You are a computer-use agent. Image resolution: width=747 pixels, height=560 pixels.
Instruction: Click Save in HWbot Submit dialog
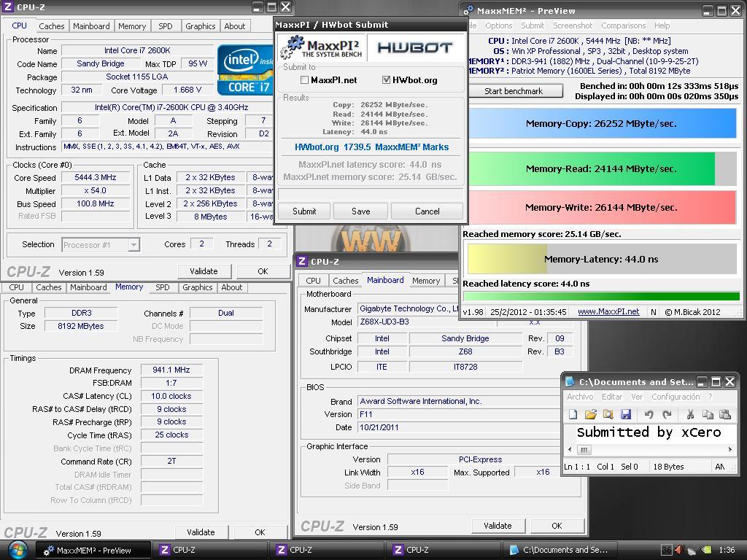360,211
